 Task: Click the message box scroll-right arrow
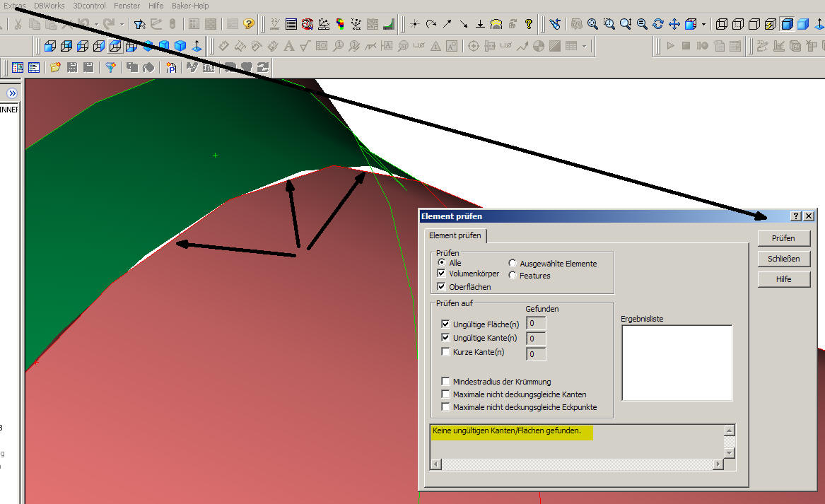(718, 464)
